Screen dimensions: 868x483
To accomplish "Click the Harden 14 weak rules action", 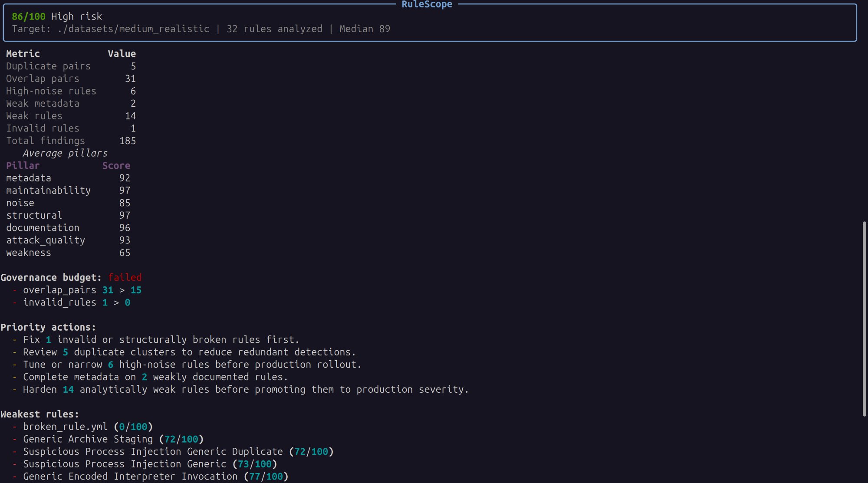I will pos(246,390).
